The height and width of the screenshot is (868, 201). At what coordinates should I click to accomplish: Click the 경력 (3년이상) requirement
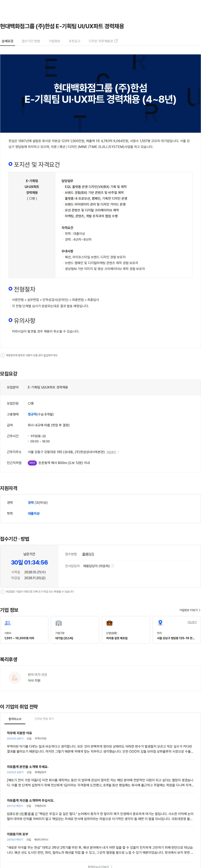37,502
